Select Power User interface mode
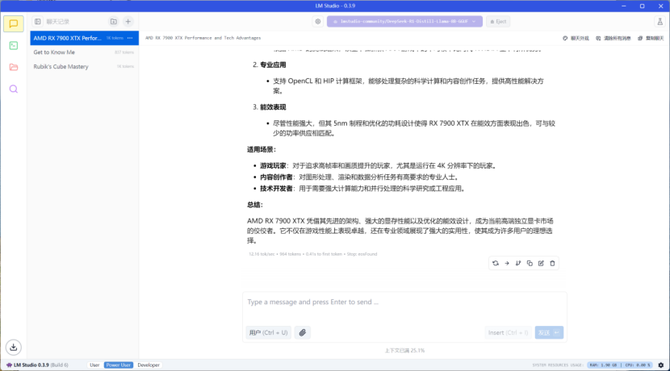 click(118, 365)
